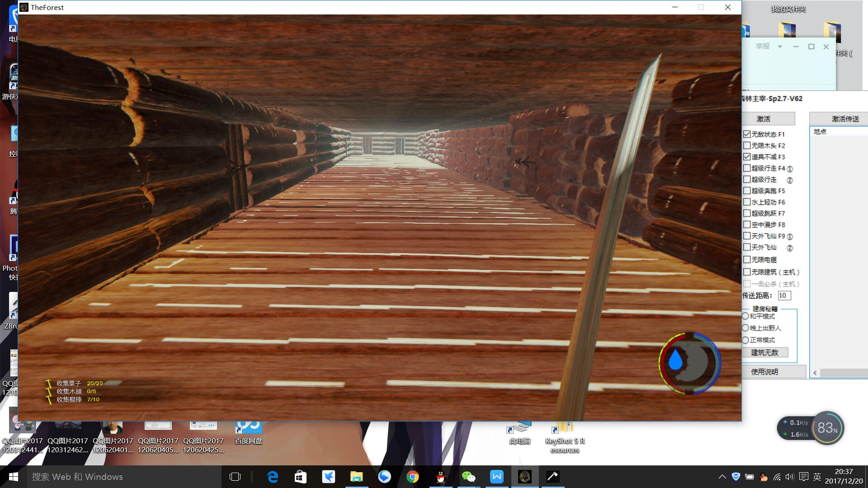Select the 此电脑 desktop icon
The width and height of the screenshot is (868, 488).
click(x=519, y=433)
